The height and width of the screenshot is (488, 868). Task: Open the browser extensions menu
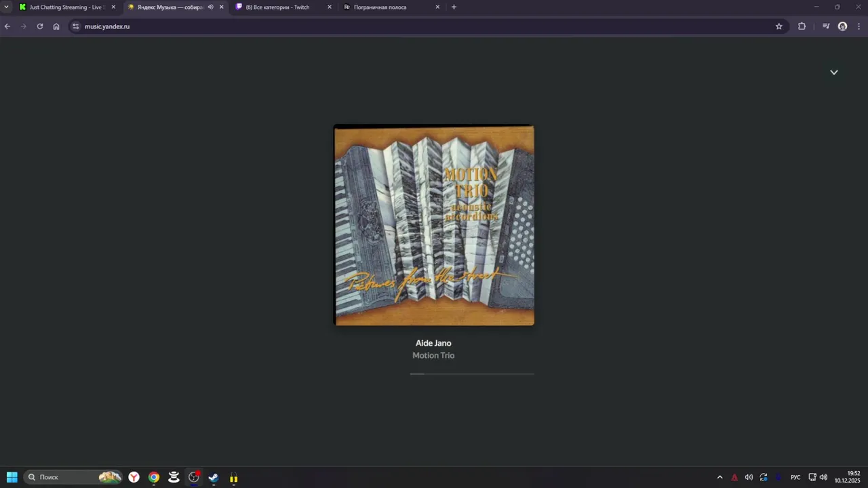(x=802, y=26)
